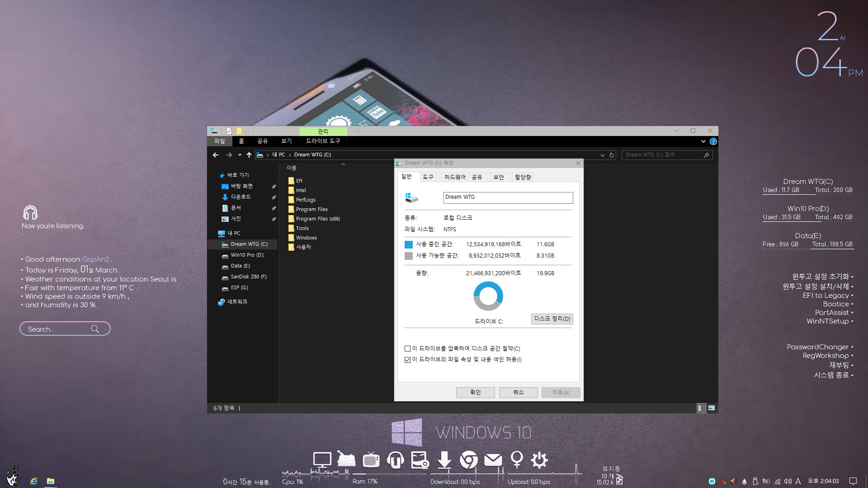Viewport: 868px width, 488px height.
Task: Unpin 바탕 화면 from quick access
Action: 274,187
